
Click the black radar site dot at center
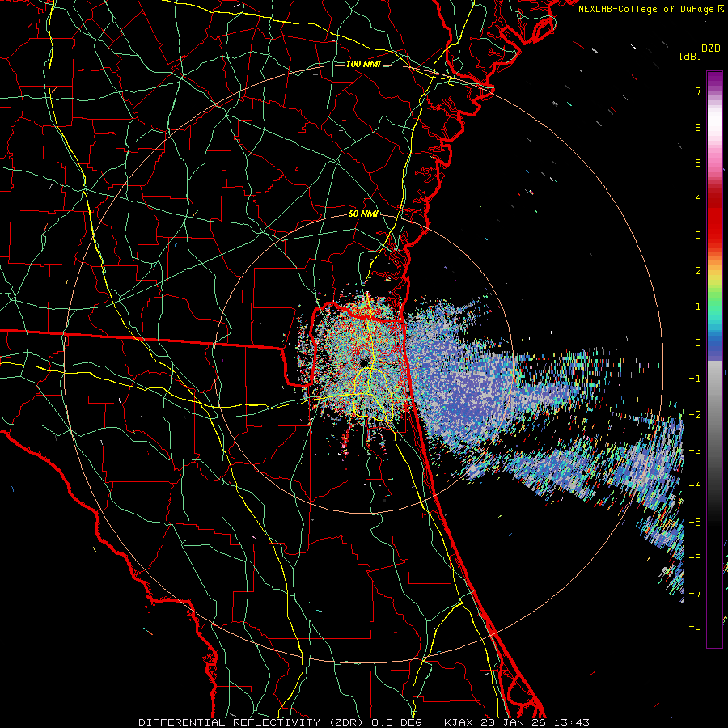click(363, 362)
